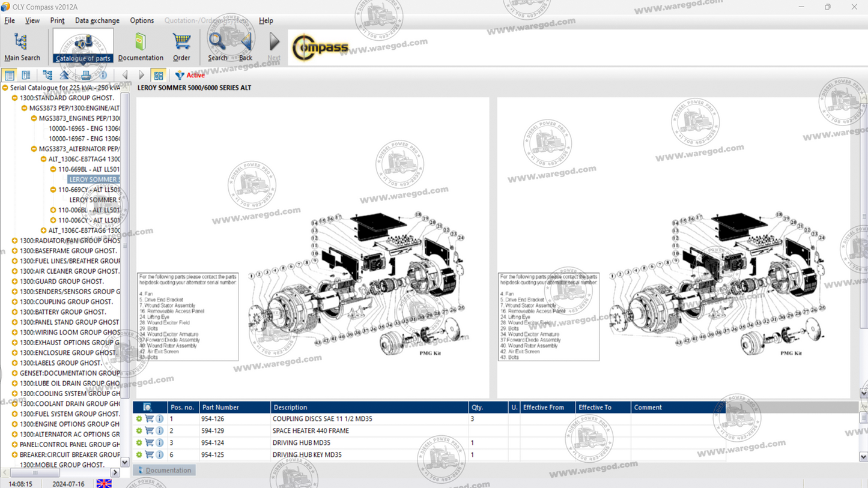Add part 954-125 to cart
The width and height of the screenshot is (868, 488).
click(150, 455)
